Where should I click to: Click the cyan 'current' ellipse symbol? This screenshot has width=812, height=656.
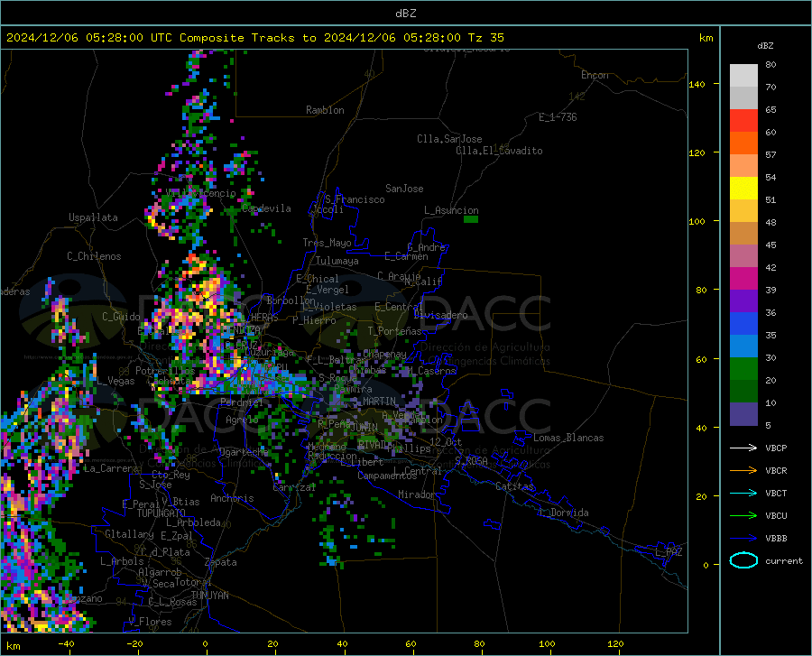743,560
